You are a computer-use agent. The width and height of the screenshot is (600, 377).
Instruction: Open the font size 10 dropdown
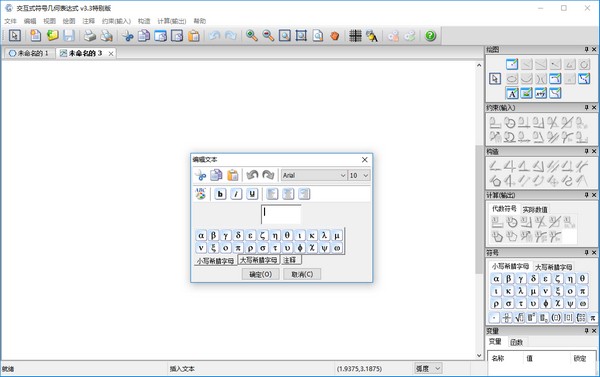(x=359, y=175)
